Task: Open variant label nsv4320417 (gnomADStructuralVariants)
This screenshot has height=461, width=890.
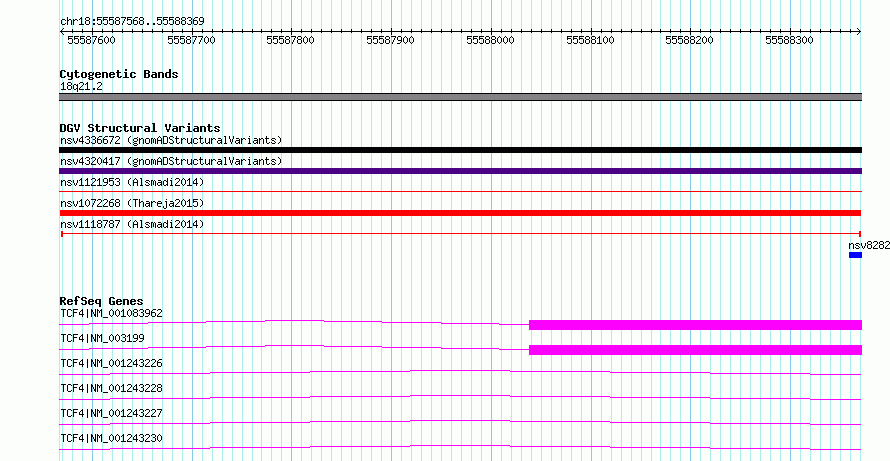Action: click(171, 161)
